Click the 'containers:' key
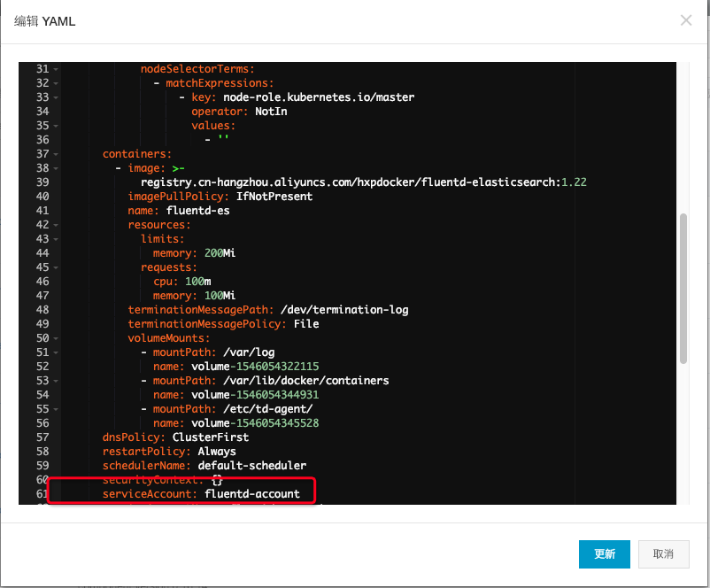Screen dimensions: 710x588 (137, 154)
